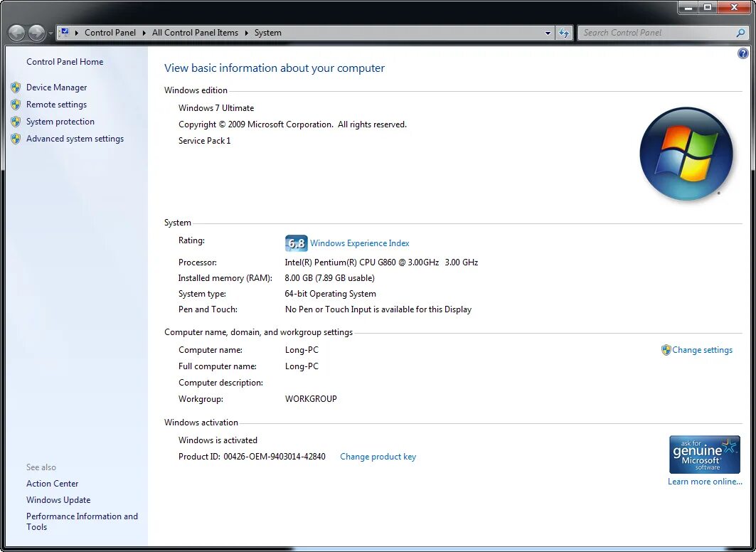Open the blue Help question mark
Screen dimensions: 756x552
pyautogui.click(x=743, y=53)
